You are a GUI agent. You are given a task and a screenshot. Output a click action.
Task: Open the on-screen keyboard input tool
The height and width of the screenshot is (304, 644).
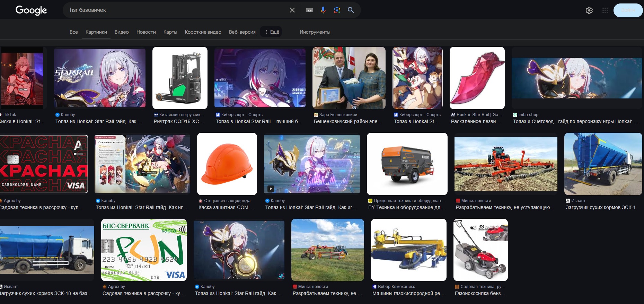[x=310, y=10]
